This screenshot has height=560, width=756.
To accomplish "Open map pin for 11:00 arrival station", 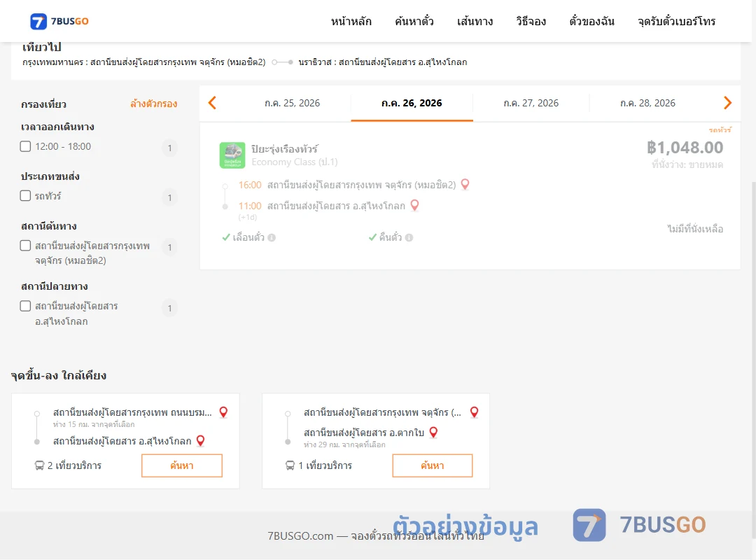I will point(414,206).
